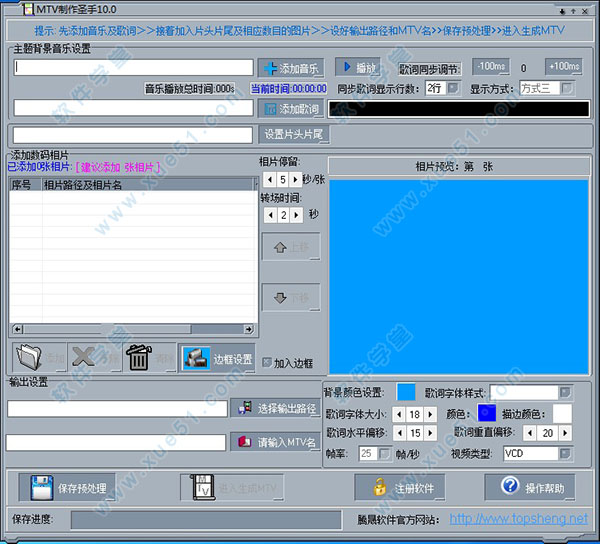
Task: Click the 注册软件 padlock button
Action: tap(401, 488)
